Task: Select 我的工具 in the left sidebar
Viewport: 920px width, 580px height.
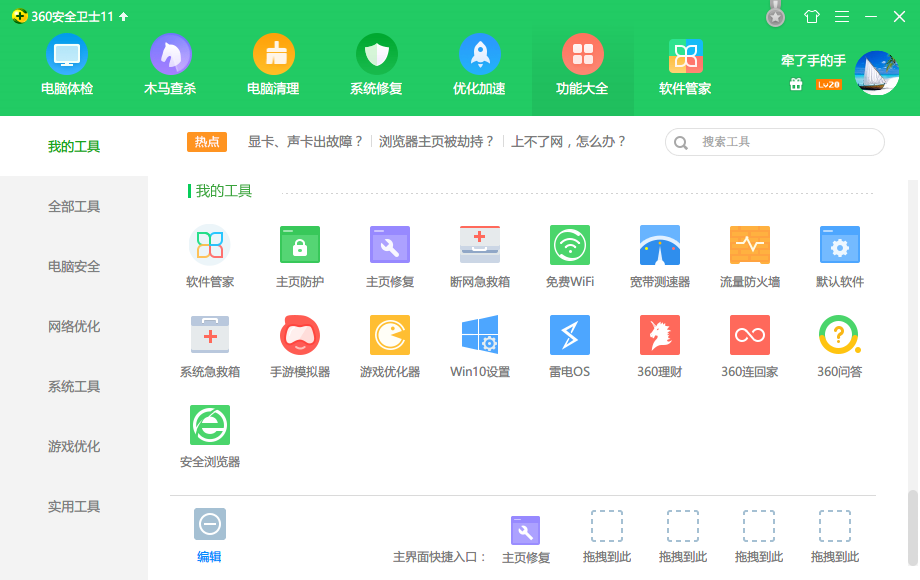Action: [74, 146]
